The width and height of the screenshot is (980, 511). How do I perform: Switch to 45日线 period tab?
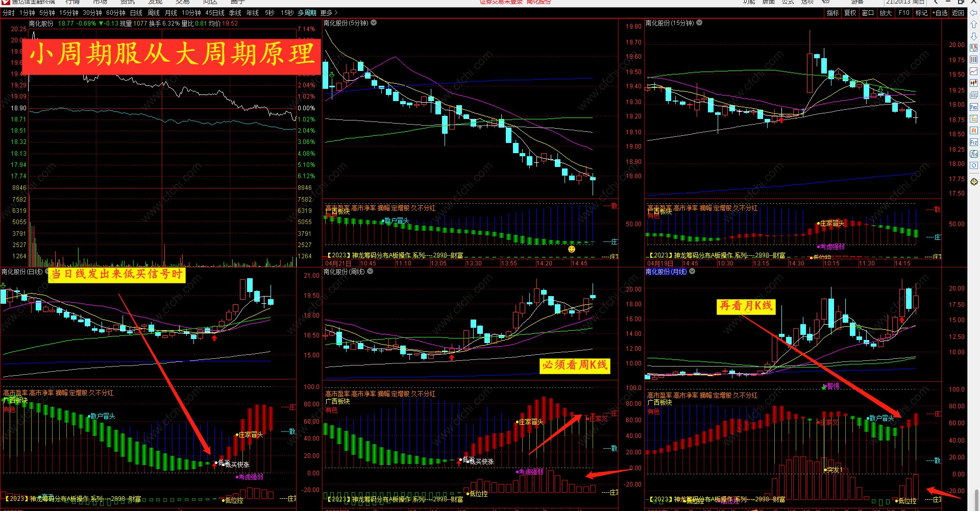click(x=215, y=13)
